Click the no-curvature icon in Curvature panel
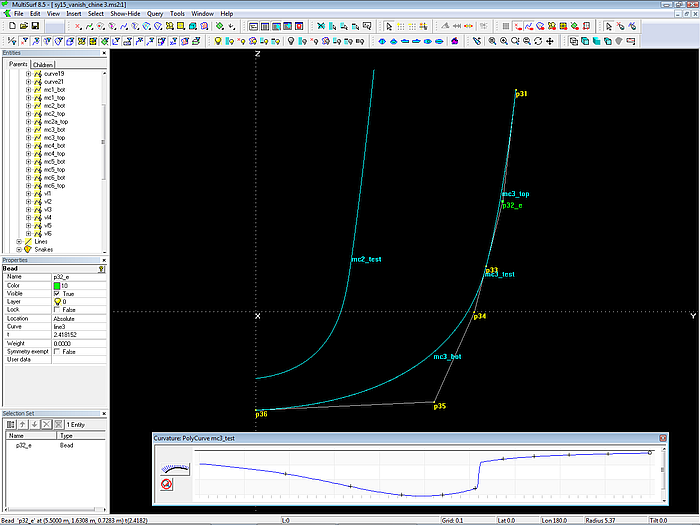Image resolution: width=700 pixels, height=525 pixels. tap(164, 482)
